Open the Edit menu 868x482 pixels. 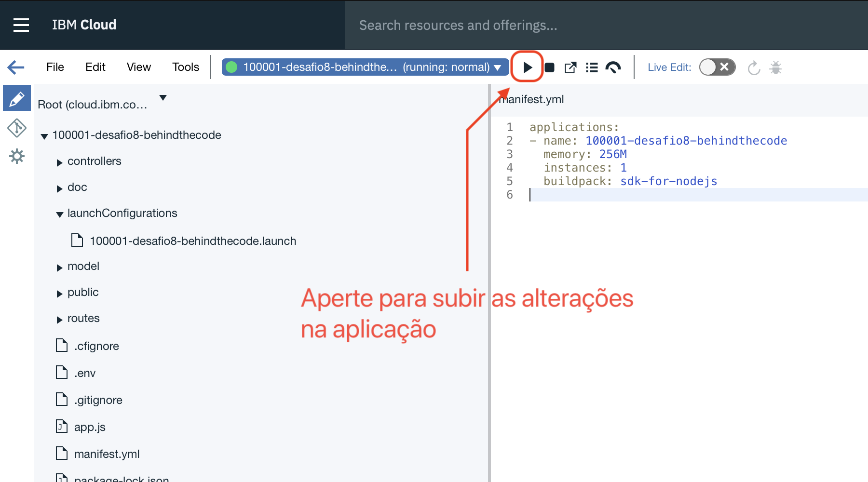(x=95, y=67)
